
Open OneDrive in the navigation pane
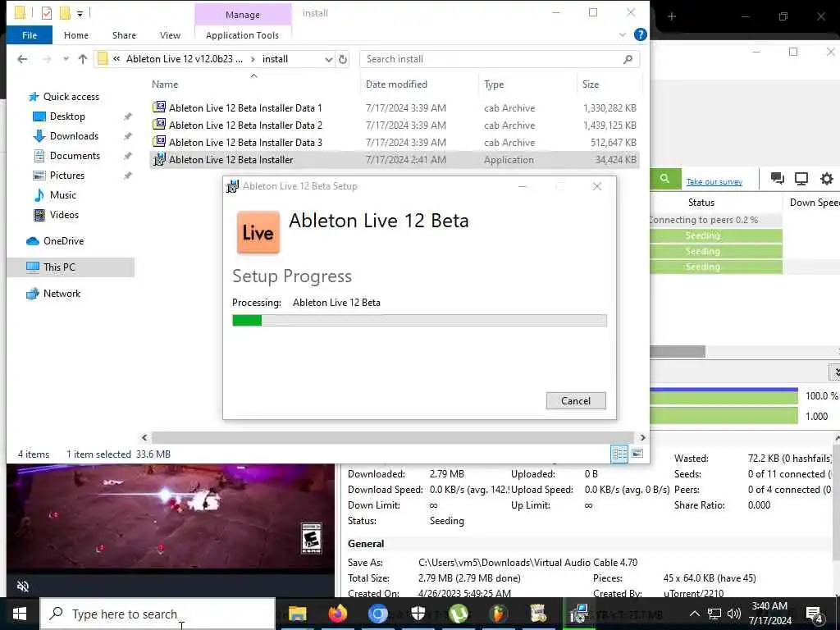pyautogui.click(x=63, y=241)
